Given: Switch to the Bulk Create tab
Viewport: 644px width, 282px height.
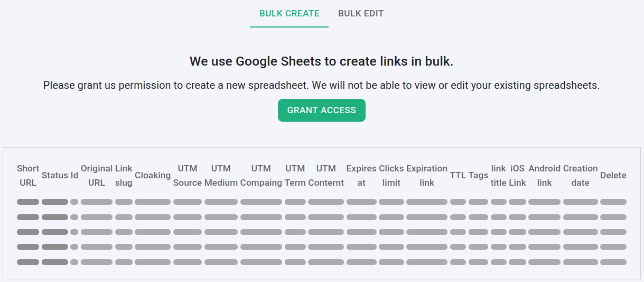Looking at the screenshot, I should point(289,14).
